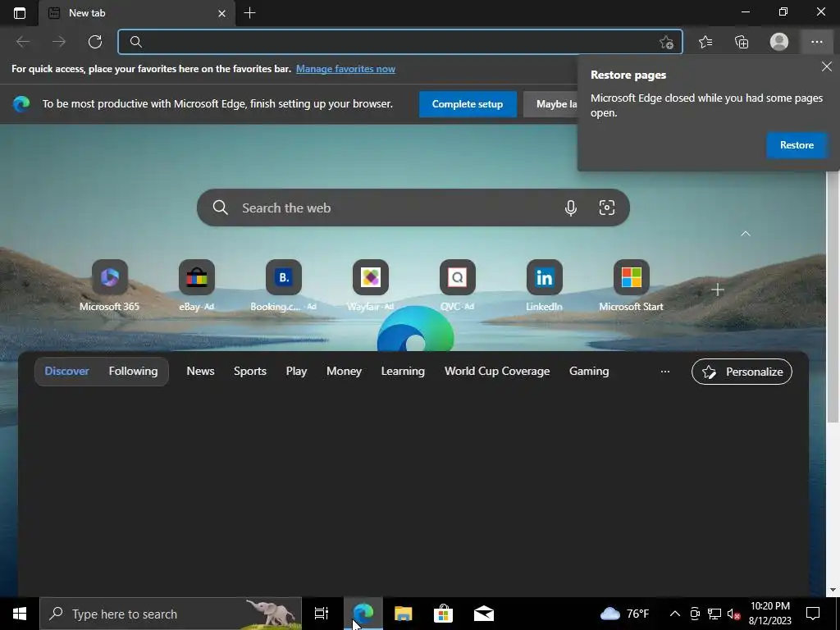Refresh the current page
840x630 pixels.
point(95,42)
